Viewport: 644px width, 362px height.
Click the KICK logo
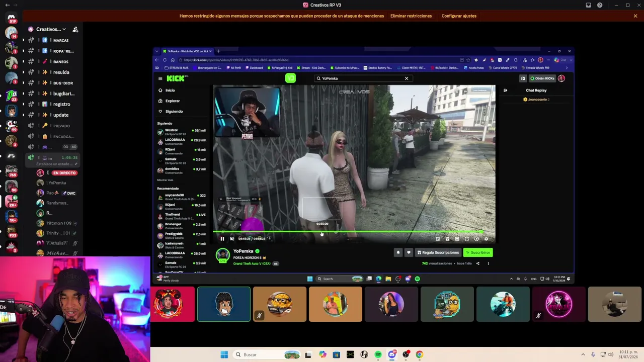pos(177,78)
